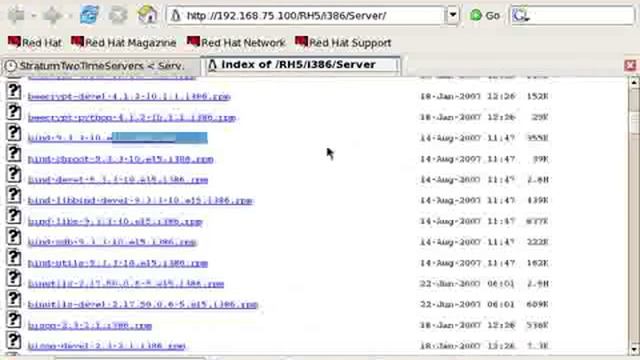Click the Forward navigation arrow
Viewport: 640px width, 360px height.
click(53, 16)
